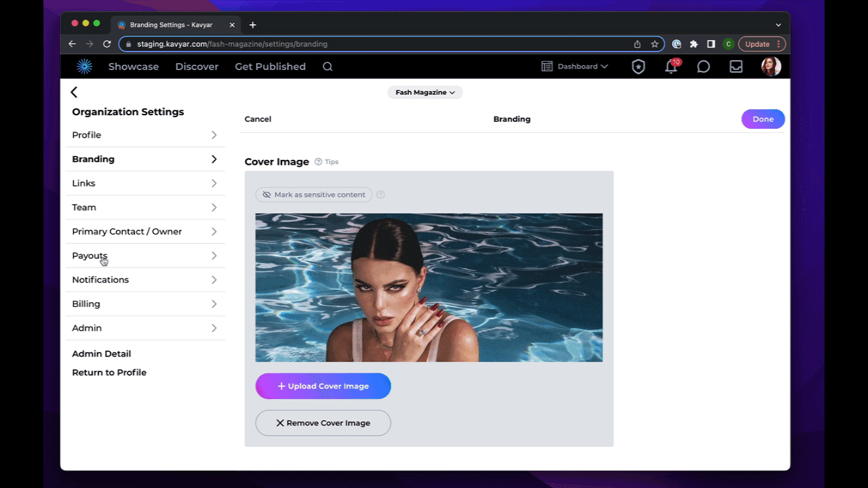Click the Done button

(x=763, y=119)
